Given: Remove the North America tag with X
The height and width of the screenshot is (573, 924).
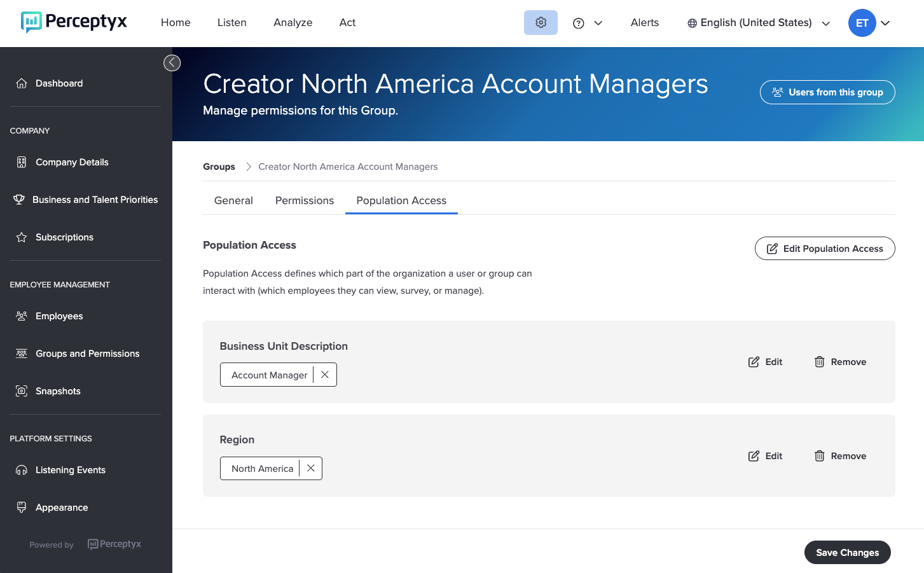Looking at the screenshot, I should coord(310,468).
